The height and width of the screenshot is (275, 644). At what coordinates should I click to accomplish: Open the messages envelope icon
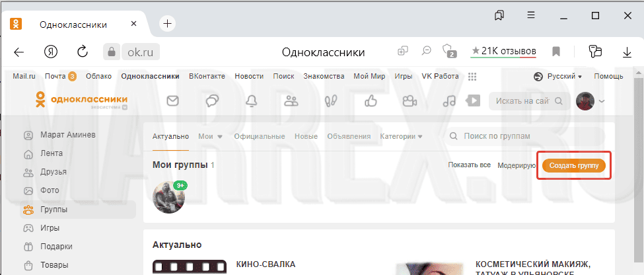click(172, 100)
